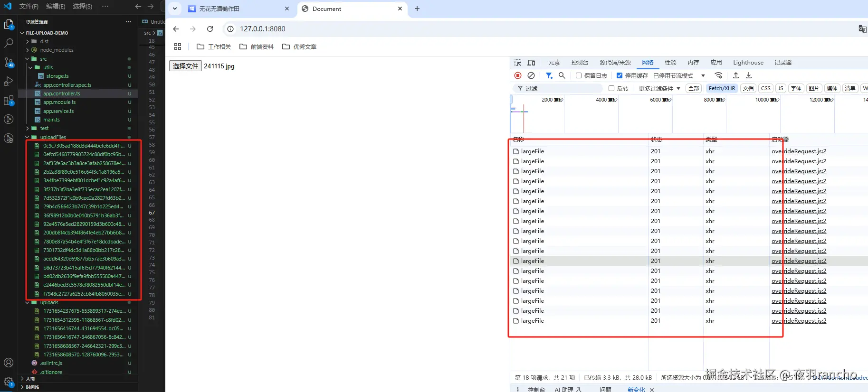
Task: Open 前端资料 bookmark folder
Action: coord(257,47)
